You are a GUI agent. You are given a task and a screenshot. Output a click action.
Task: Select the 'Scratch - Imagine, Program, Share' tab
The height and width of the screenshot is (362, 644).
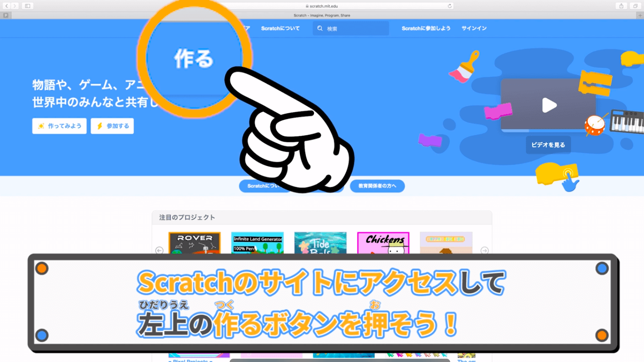pyautogui.click(x=322, y=16)
